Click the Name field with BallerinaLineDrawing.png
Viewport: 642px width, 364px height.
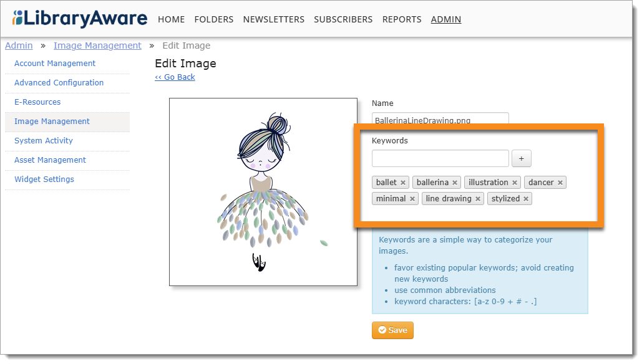[x=440, y=118]
